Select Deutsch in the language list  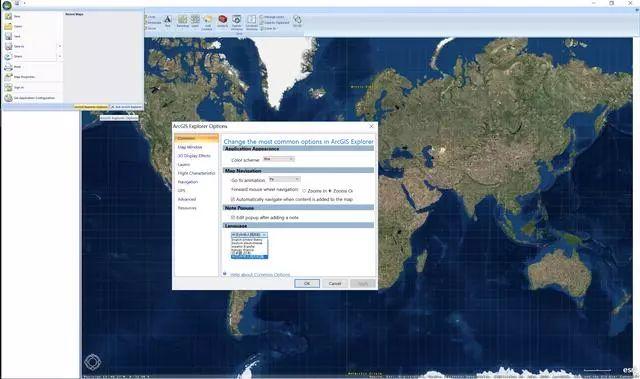pyautogui.click(x=249, y=243)
